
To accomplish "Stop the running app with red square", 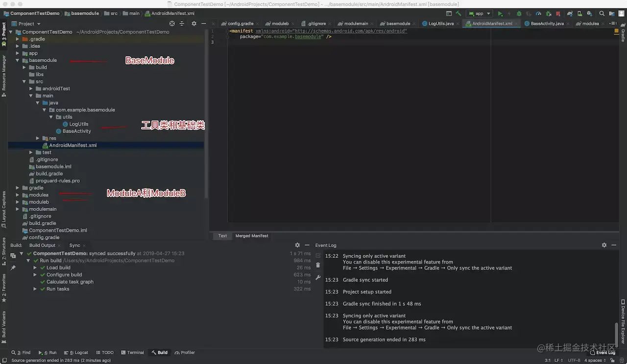I will [x=558, y=14].
